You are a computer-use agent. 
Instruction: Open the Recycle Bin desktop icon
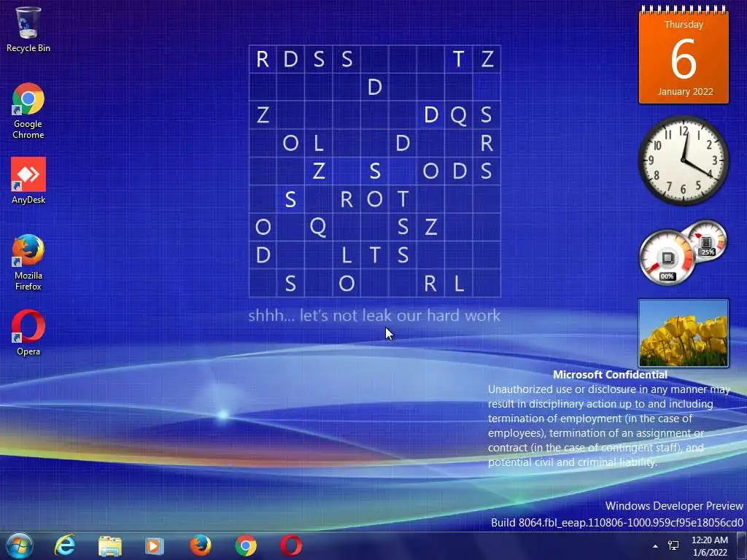(28, 29)
